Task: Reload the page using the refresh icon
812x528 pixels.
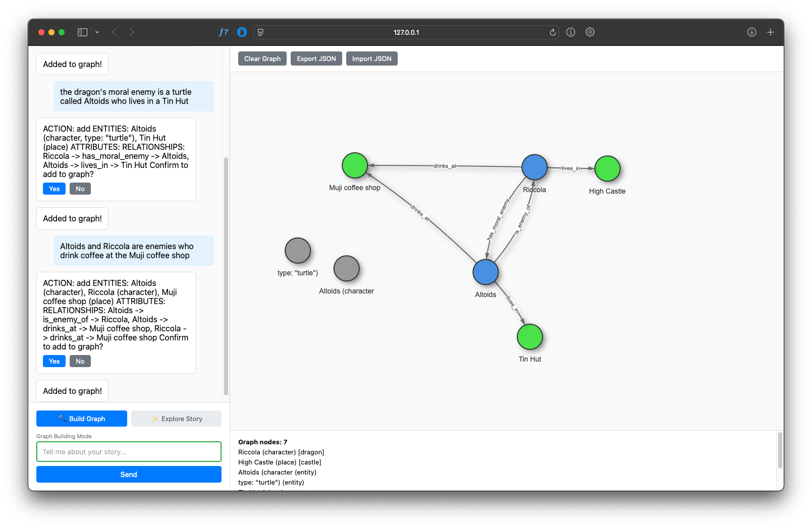Action: pos(553,32)
